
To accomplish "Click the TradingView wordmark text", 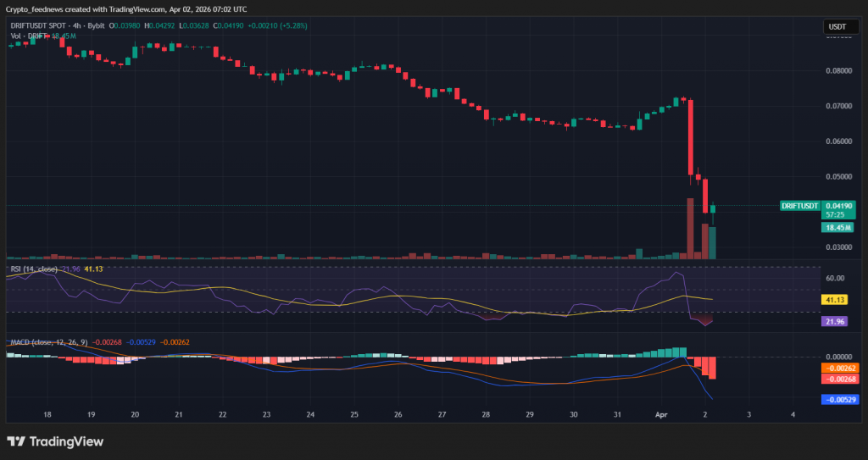I will click(66, 441).
